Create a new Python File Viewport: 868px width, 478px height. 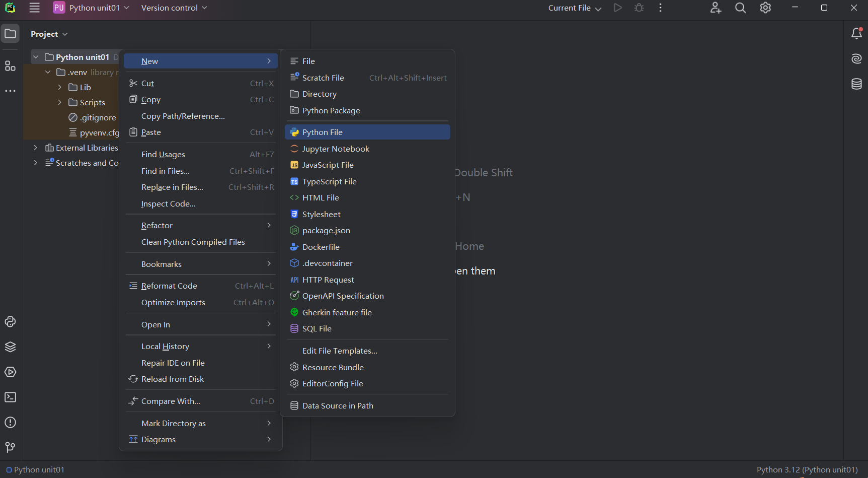[367, 132]
